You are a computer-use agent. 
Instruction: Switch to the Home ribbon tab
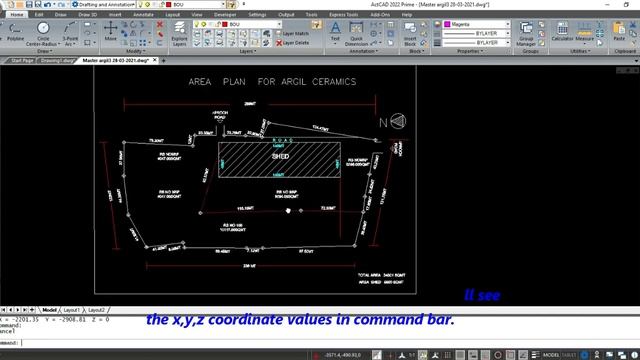pyautogui.click(x=17, y=15)
